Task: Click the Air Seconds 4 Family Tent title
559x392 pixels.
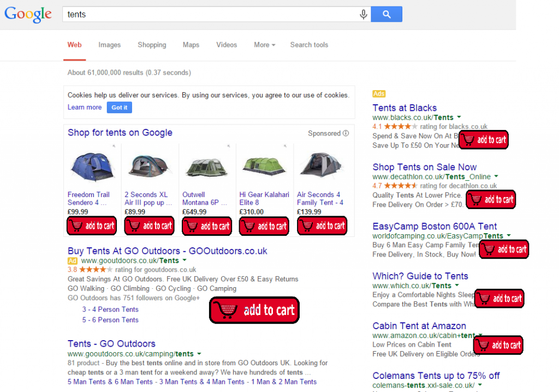Action: [320, 199]
